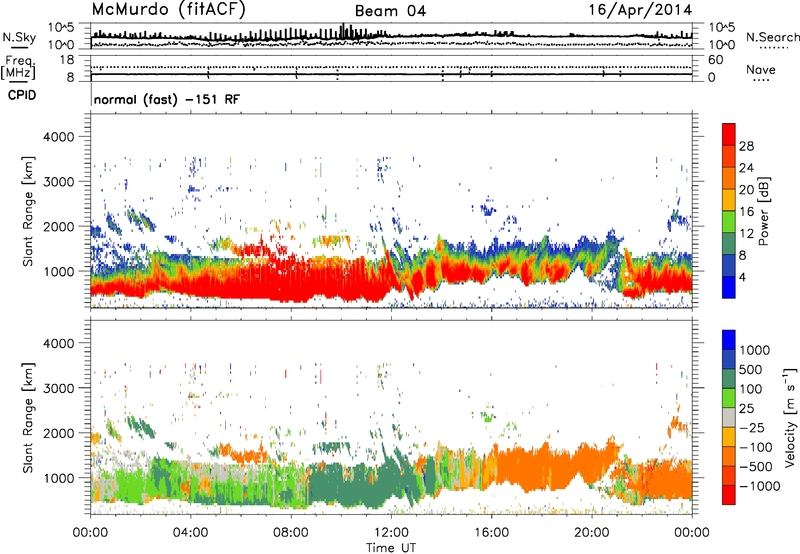Click the McMurdo (fitACF) title text

coord(168,10)
